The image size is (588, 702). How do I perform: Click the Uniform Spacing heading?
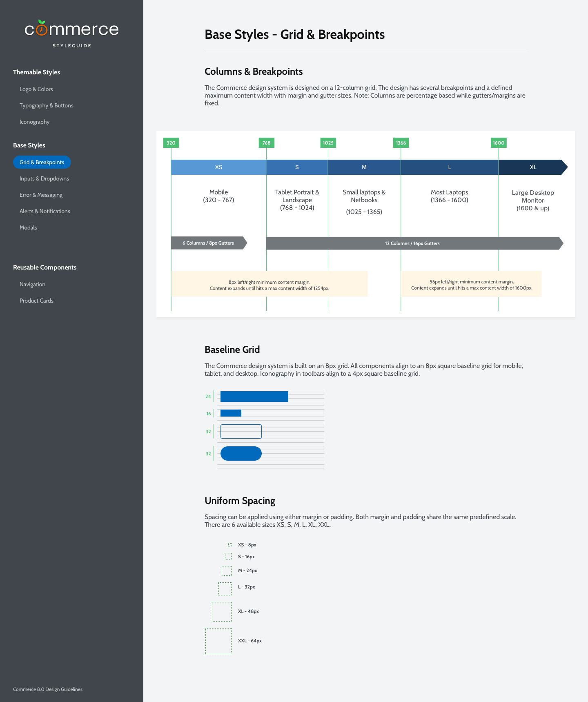(x=240, y=501)
